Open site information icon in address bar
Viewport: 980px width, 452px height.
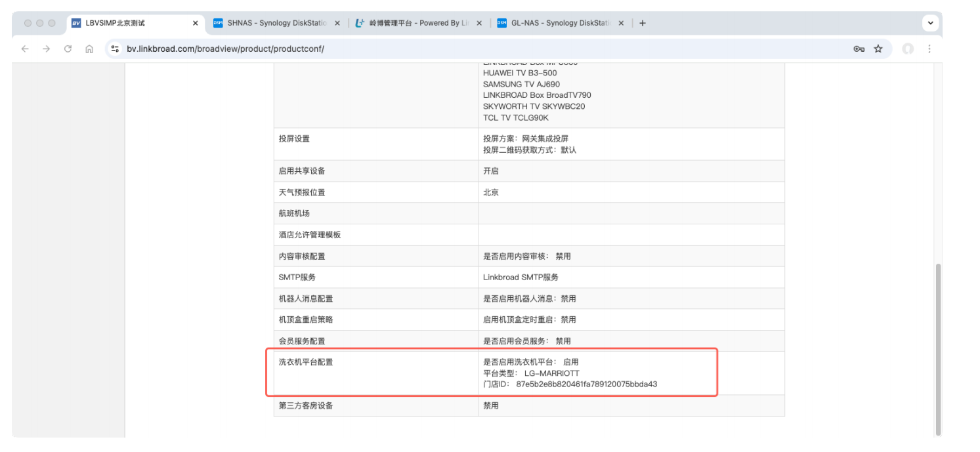click(115, 49)
